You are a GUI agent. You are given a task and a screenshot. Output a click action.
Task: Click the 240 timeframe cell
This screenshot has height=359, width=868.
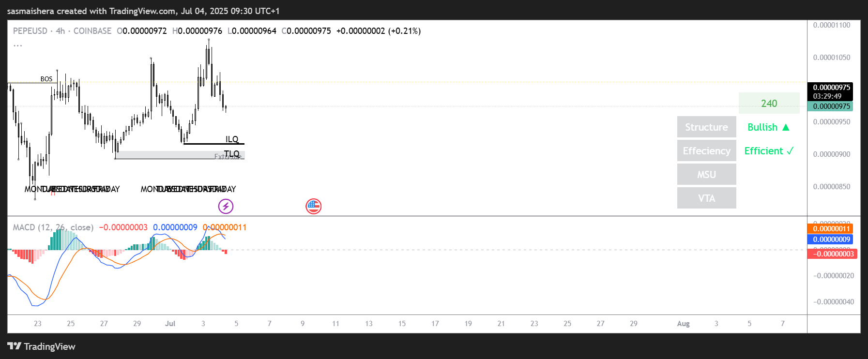click(x=768, y=104)
